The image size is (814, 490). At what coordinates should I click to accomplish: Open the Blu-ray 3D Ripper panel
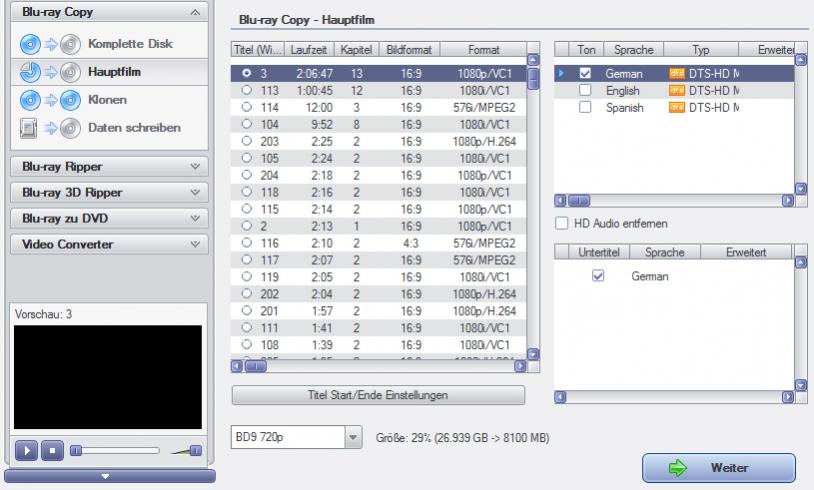(110, 192)
